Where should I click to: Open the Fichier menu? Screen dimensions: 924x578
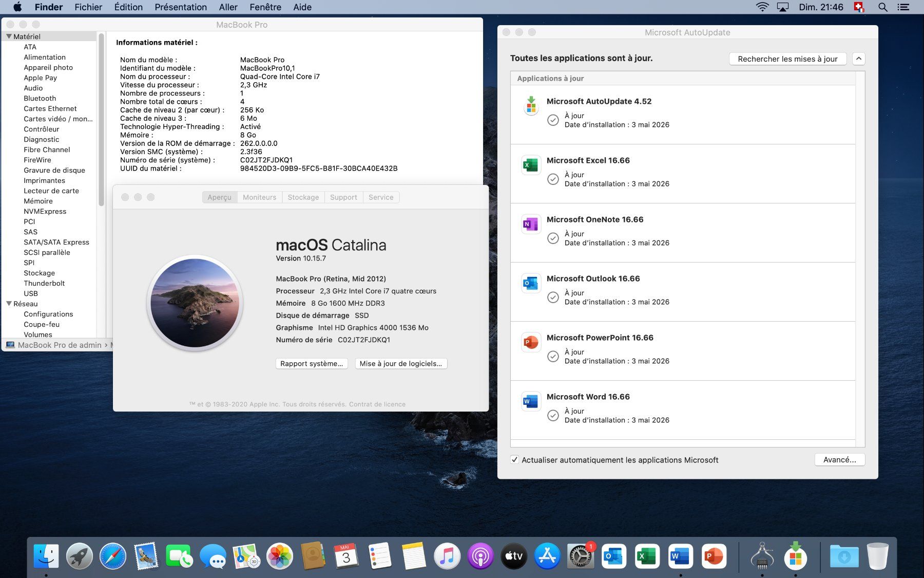point(88,7)
